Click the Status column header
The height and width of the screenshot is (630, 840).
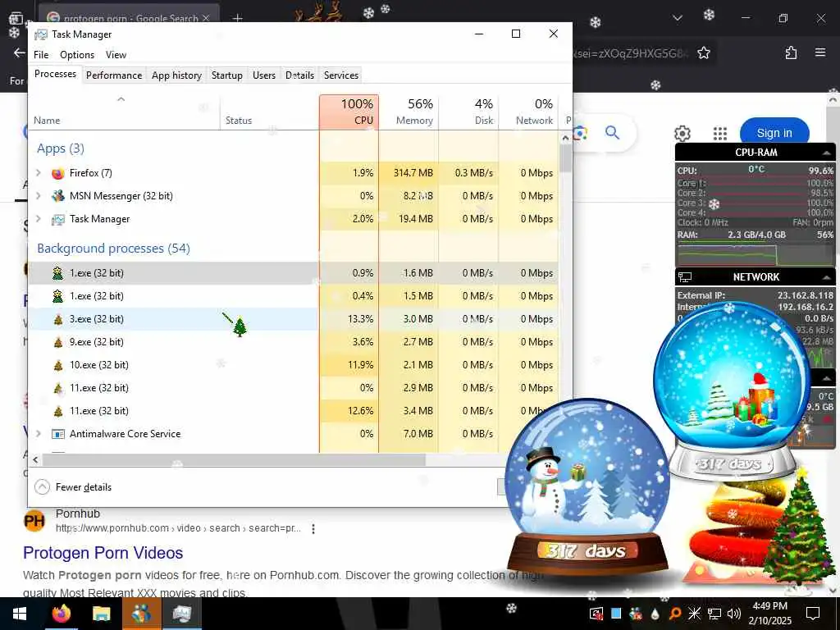click(269, 112)
